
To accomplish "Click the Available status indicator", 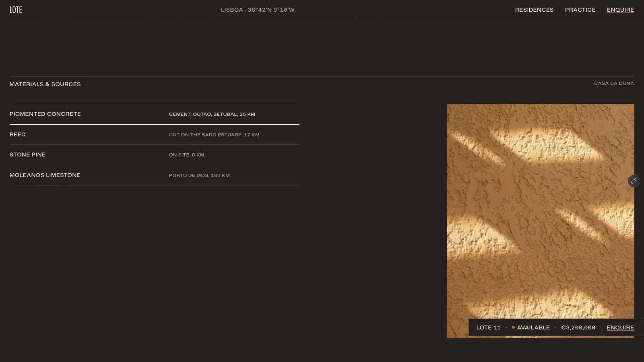I will pos(530,327).
